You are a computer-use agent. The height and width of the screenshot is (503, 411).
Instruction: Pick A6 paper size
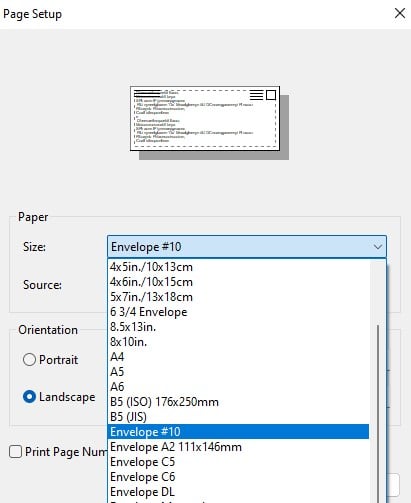coord(238,387)
